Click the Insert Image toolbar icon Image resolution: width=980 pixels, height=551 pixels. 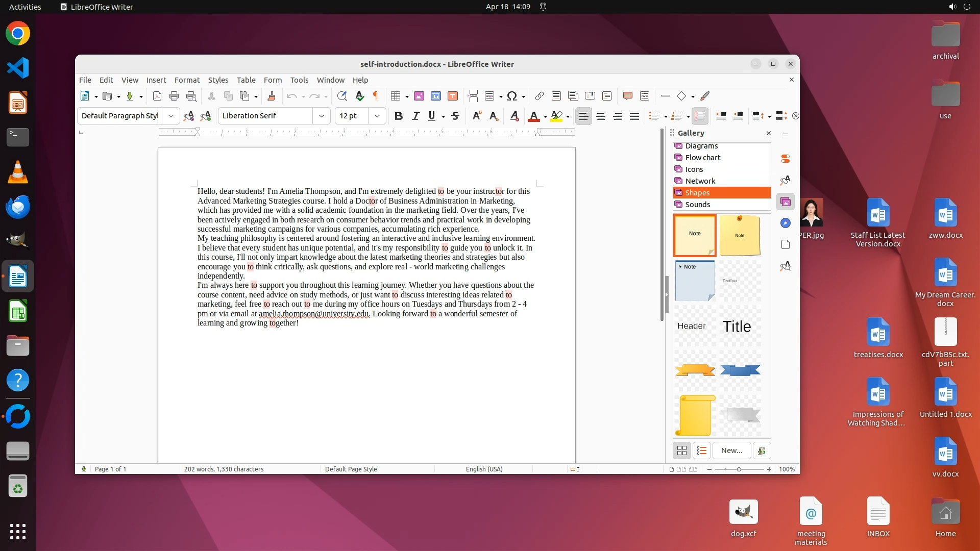pyautogui.click(x=419, y=96)
